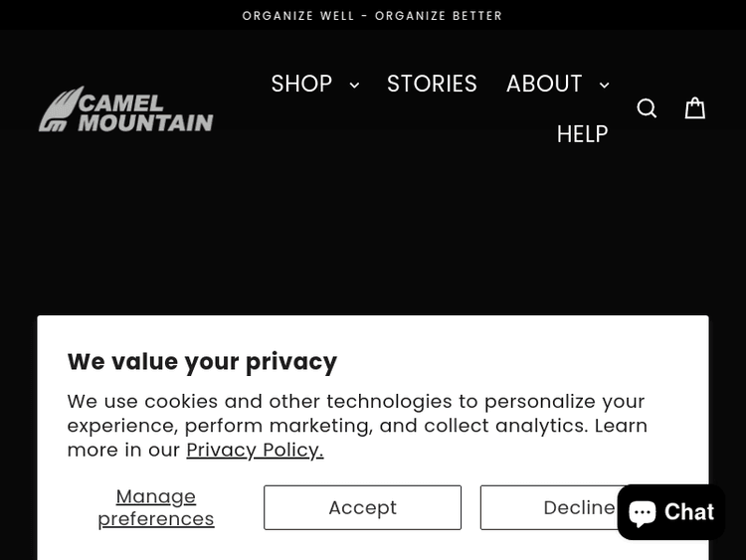Click the cookie banner description text
746x560 pixels.
point(357,425)
